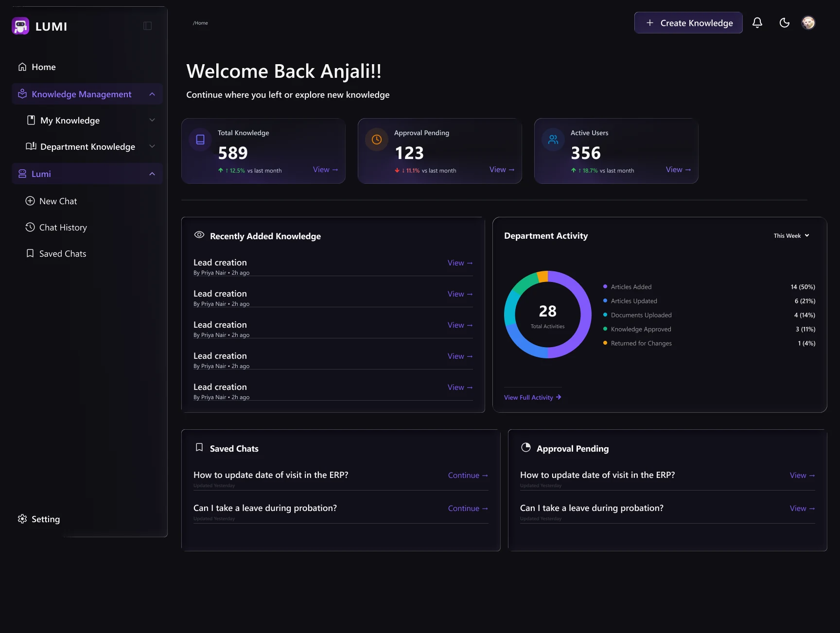The image size is (840, 633).
Task: Open Setting at sidebar bottom
Action: [x=39, y=519]
